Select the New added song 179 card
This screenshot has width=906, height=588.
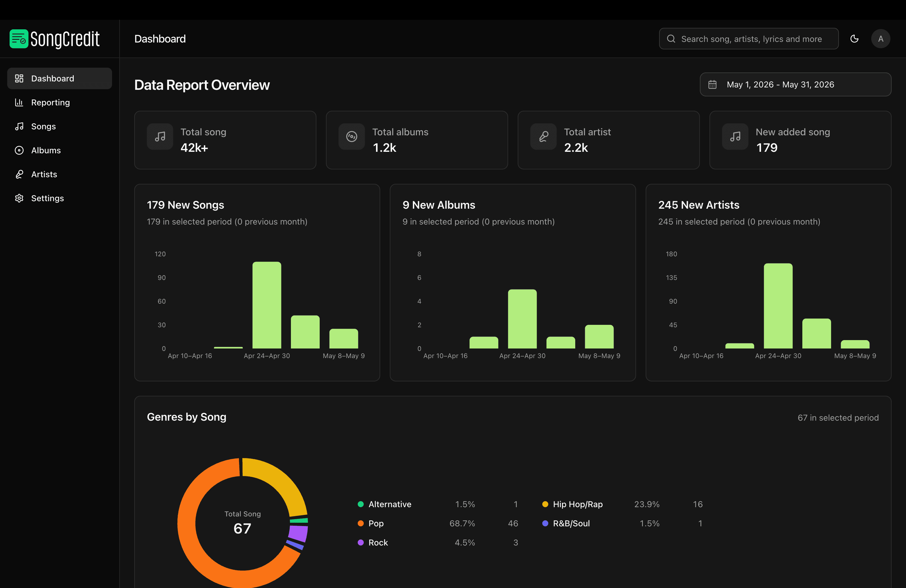pyautogui.click(x=800, y=140)
